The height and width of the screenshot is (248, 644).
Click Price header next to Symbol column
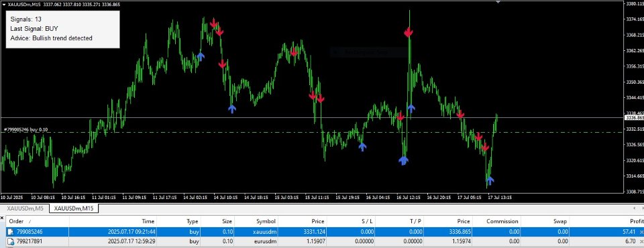point(303,221)
